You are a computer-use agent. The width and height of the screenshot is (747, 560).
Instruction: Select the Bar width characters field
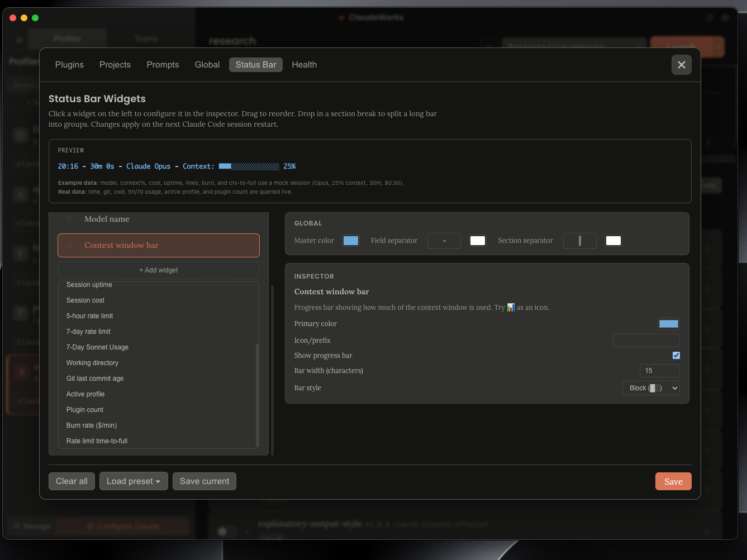click(659, 370)
